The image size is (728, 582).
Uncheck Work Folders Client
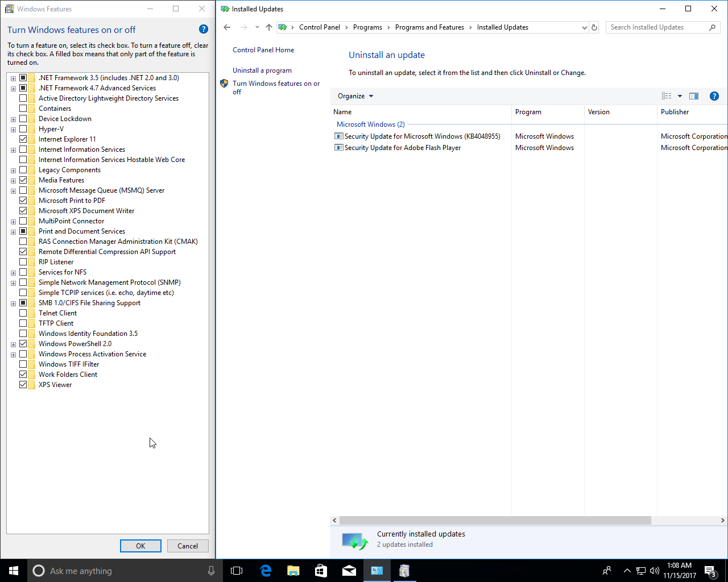[x=23, y=375]
